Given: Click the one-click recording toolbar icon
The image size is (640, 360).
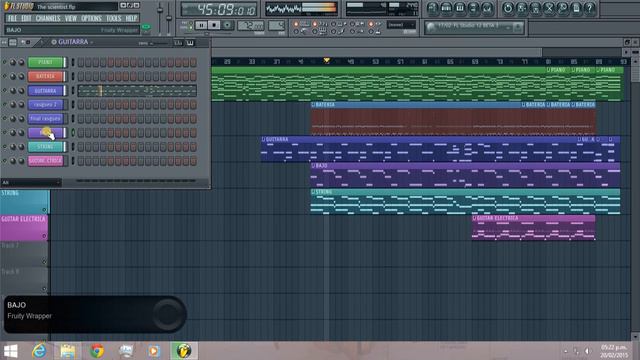Looking at the screenshot, I should tap(562, 8).
